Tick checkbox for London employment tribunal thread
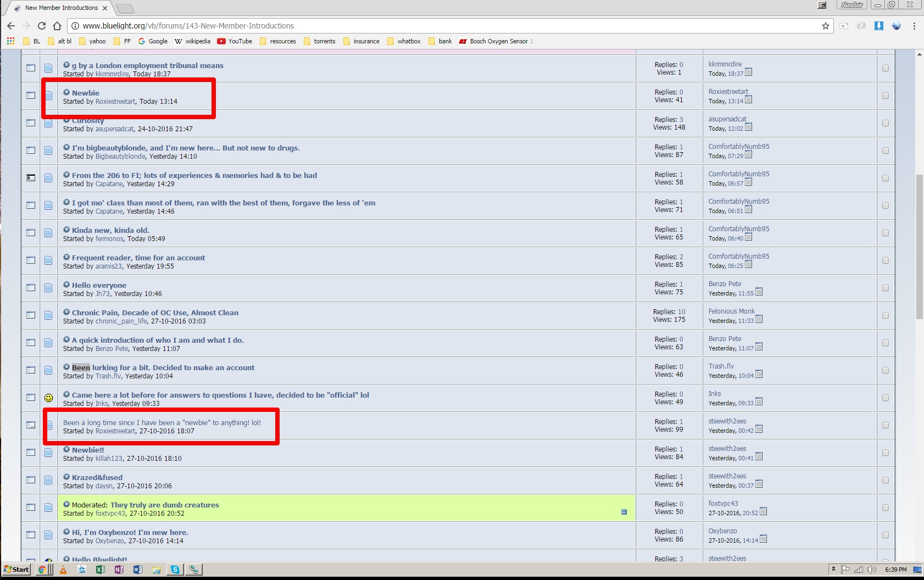Viewport: 924px width, 580px height. (885, 68)
